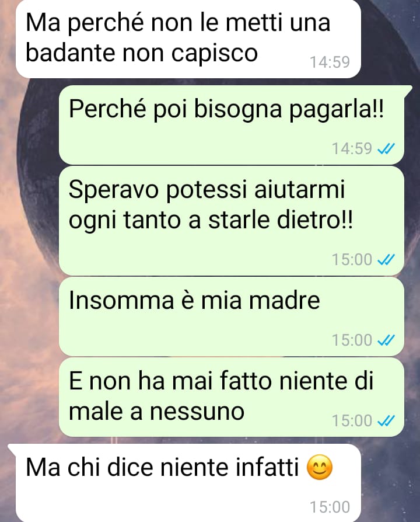Select message 'Perché poi bisogna pagarla!!'

click(x=232, y=125)
